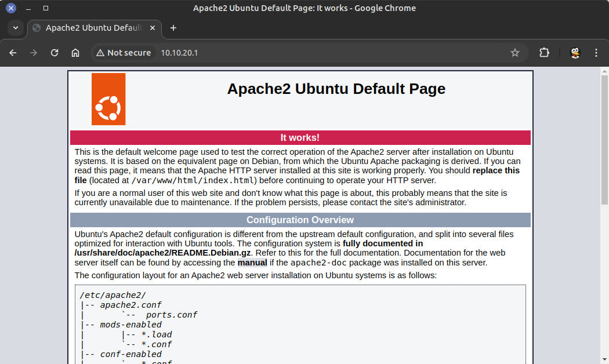The height and width of the screenshot is (364, 609).
Task: Open the Extensions puzzle icon
Action: pyautogui.click(x=544, y=53)
